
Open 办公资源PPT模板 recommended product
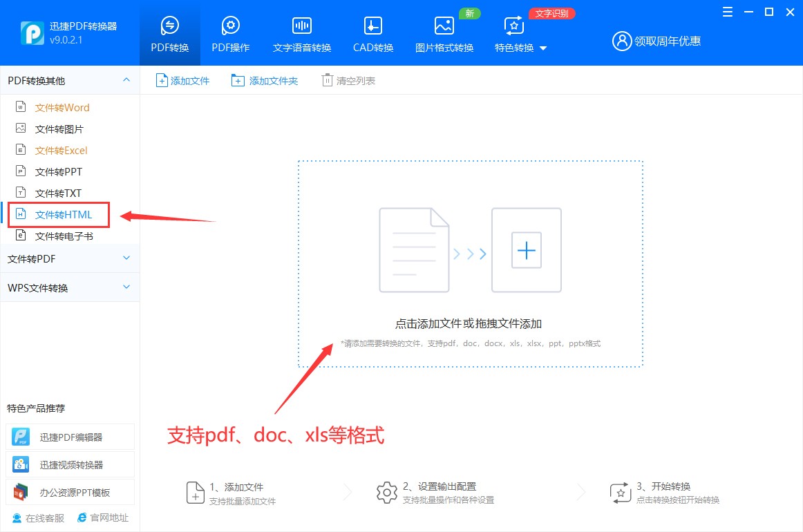[70, 492]
